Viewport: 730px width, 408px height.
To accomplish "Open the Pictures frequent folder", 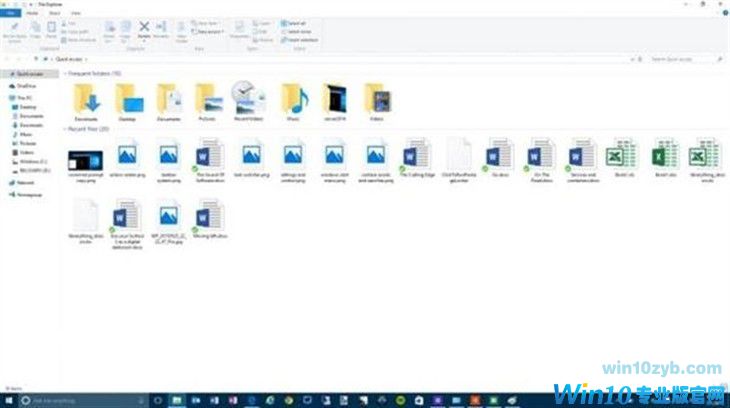I will tap(209, 98).
